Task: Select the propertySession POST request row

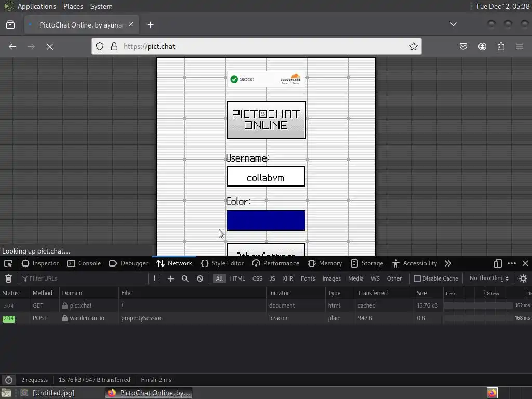Action: pyautogui.click(x=266, y=318)
